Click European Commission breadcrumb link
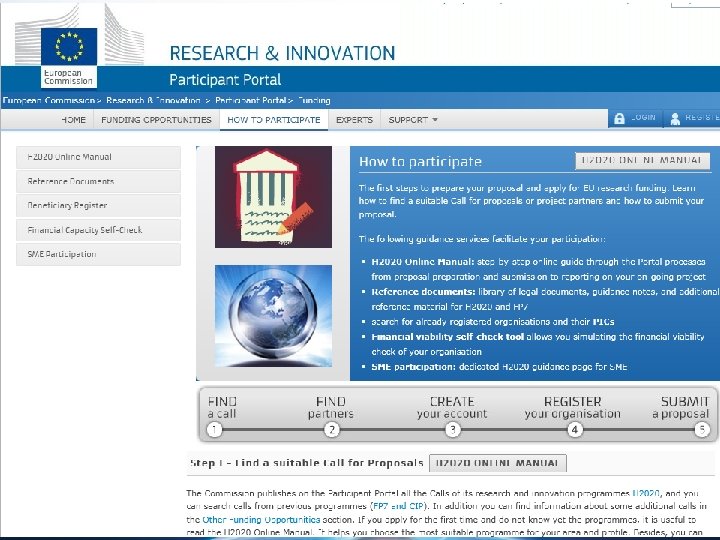 tap(48, 100)
